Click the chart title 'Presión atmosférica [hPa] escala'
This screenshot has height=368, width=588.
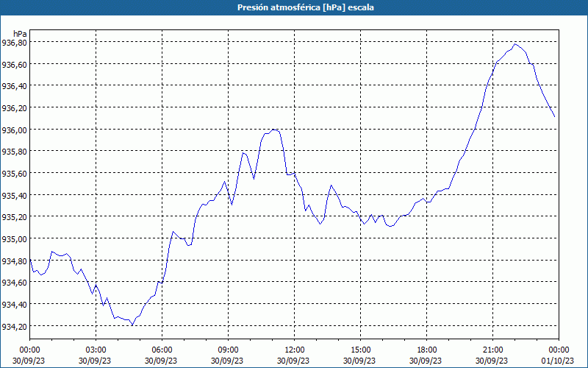click(x=306, y=7)
